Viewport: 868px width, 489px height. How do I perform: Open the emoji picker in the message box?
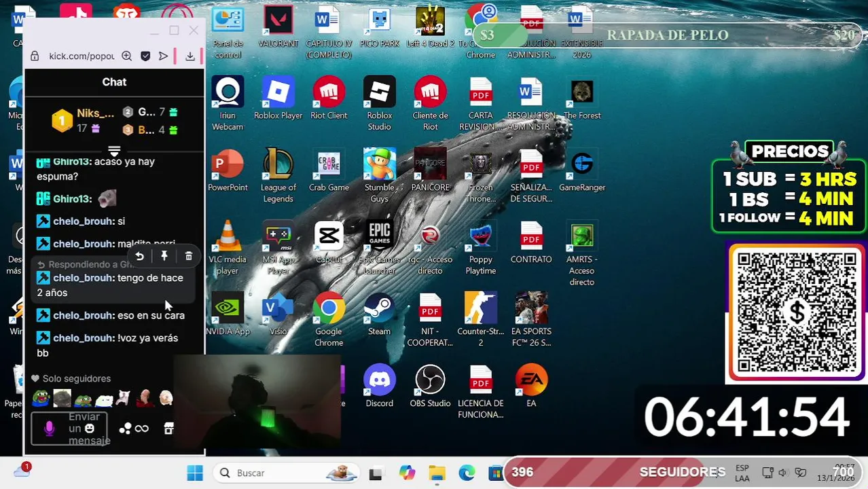(90, 429)
